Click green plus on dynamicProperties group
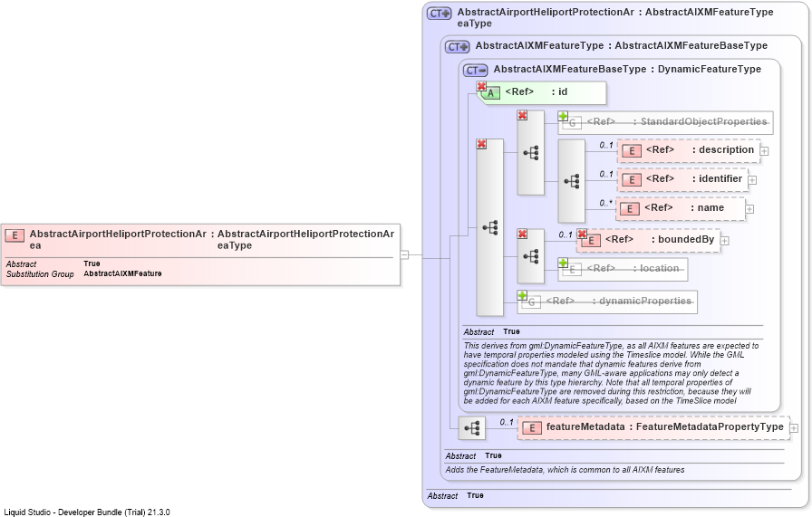This screenshot has width=812, height=517. [x=522, y=295]
